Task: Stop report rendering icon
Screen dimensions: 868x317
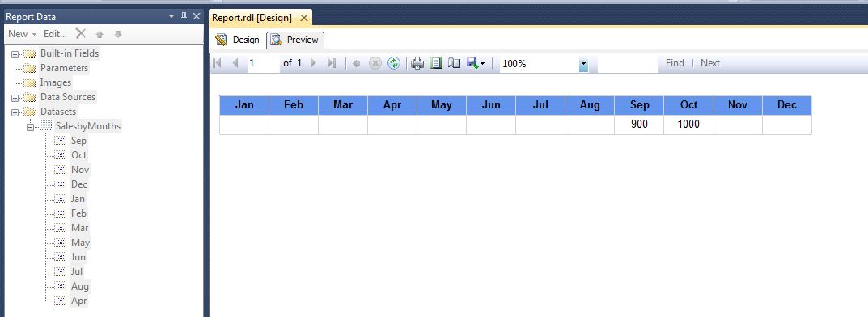Action: (375, 64)
